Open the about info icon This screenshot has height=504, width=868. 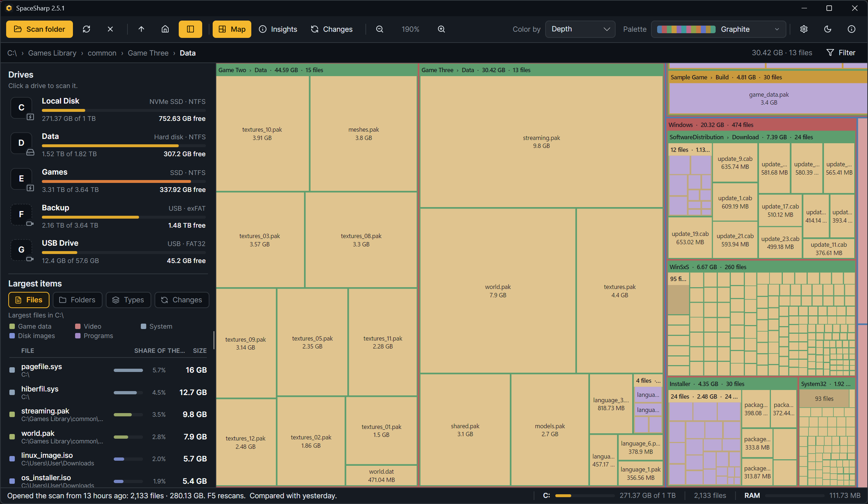[x=851, y=29]
